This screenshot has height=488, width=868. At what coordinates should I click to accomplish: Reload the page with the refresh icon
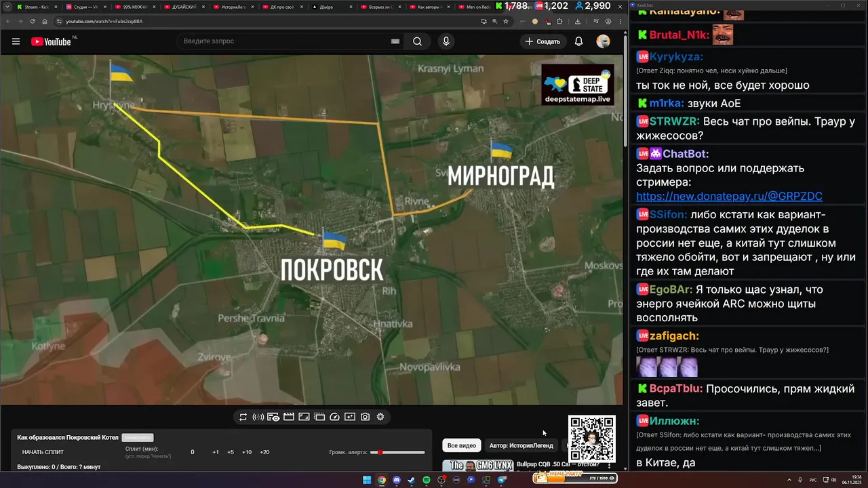(x=33, y=21)
